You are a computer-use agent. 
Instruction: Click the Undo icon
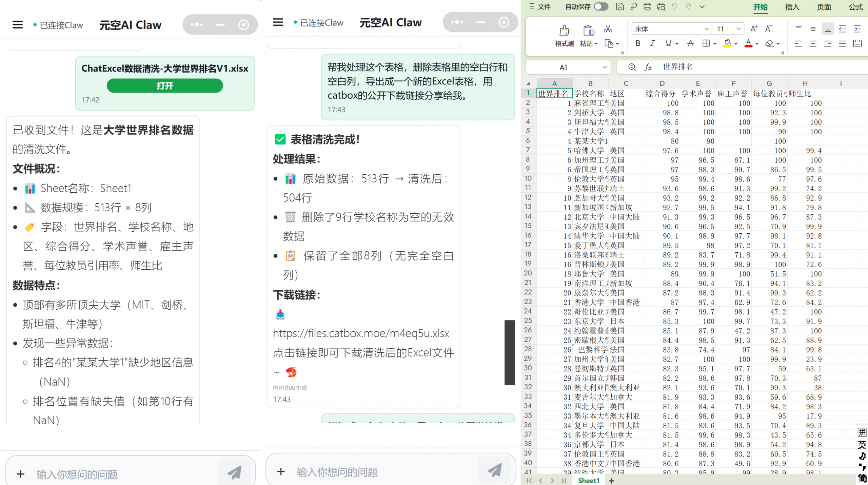(x=675, y=6)
